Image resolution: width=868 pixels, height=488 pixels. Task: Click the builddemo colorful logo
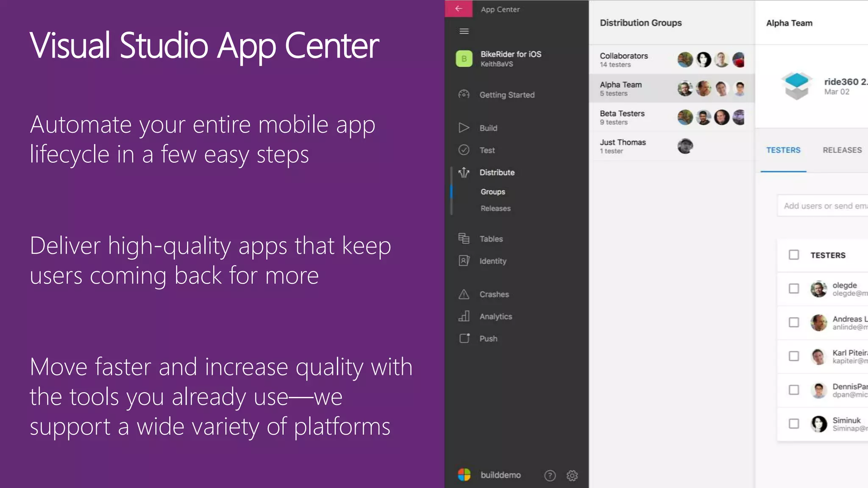464,475
